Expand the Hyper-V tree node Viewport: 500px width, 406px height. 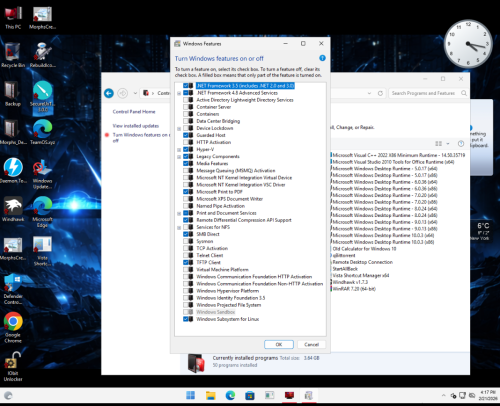179,150
